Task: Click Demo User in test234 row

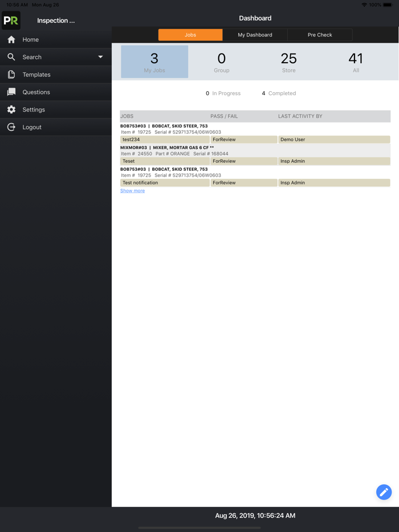Action: point(334,140)
